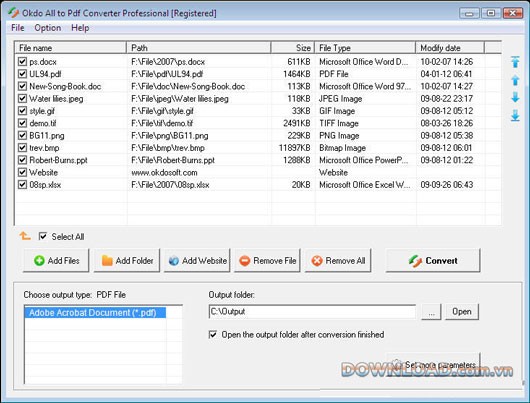Toggle the Water lilies.jpeg checkbox
Screen dimensions: 530x403
(22, 98)
